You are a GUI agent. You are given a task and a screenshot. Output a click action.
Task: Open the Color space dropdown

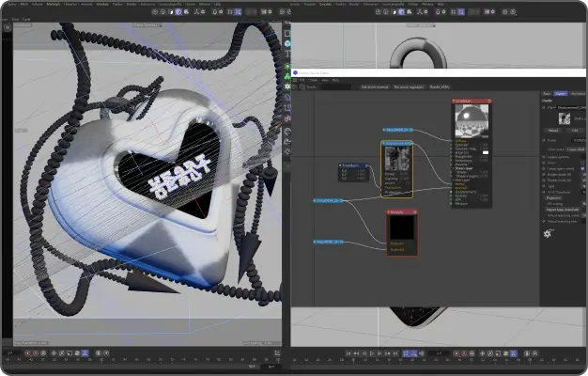(x=577, y=149)
